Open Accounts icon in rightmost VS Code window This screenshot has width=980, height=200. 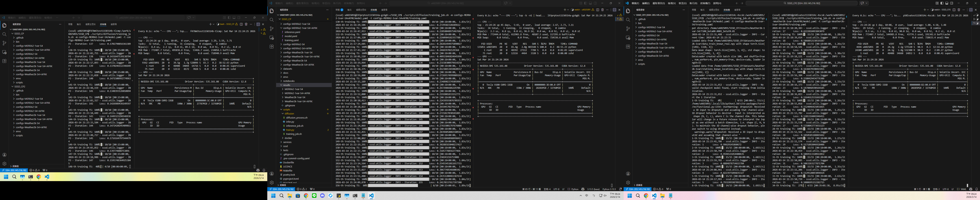[628, 174]
